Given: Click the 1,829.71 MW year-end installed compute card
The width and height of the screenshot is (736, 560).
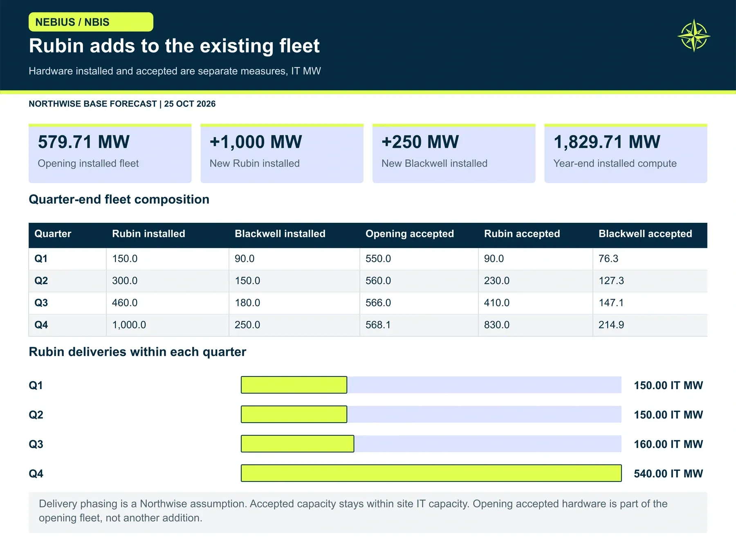Looking at the screenshot, I should (626, 153).
